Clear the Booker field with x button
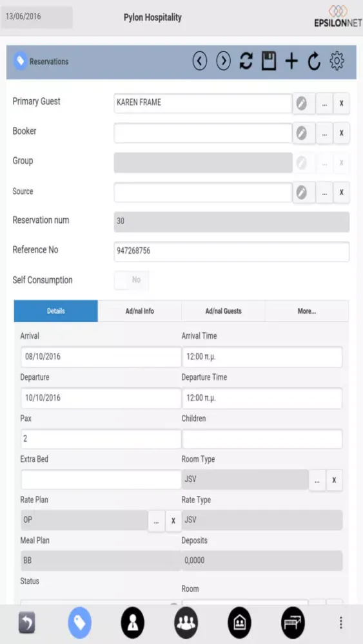Screen dimensions: 363x644 [341, 133]
